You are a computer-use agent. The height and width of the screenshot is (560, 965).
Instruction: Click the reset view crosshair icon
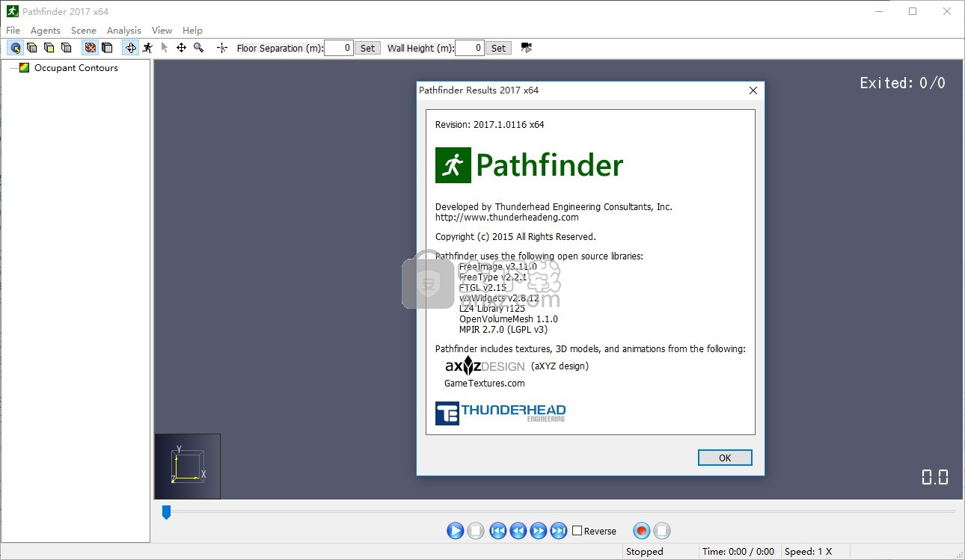pyautogui.click(x=222, y=48)
